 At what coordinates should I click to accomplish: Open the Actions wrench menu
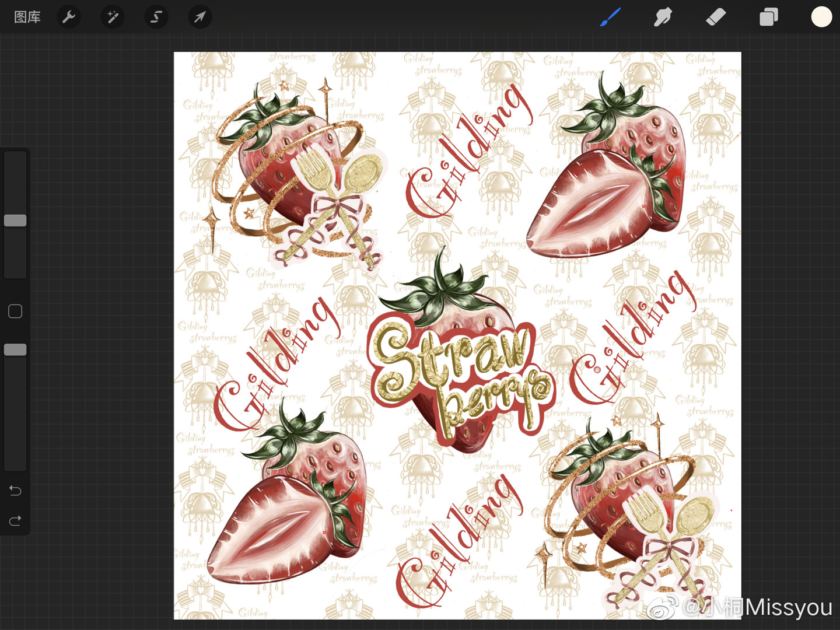tap(69, 17)
